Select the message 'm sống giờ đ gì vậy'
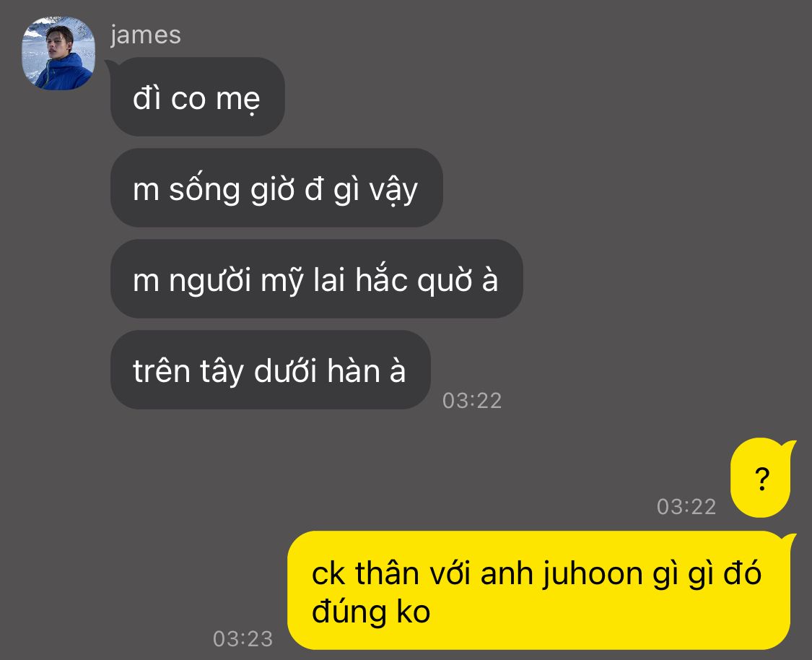 [276, 188]
